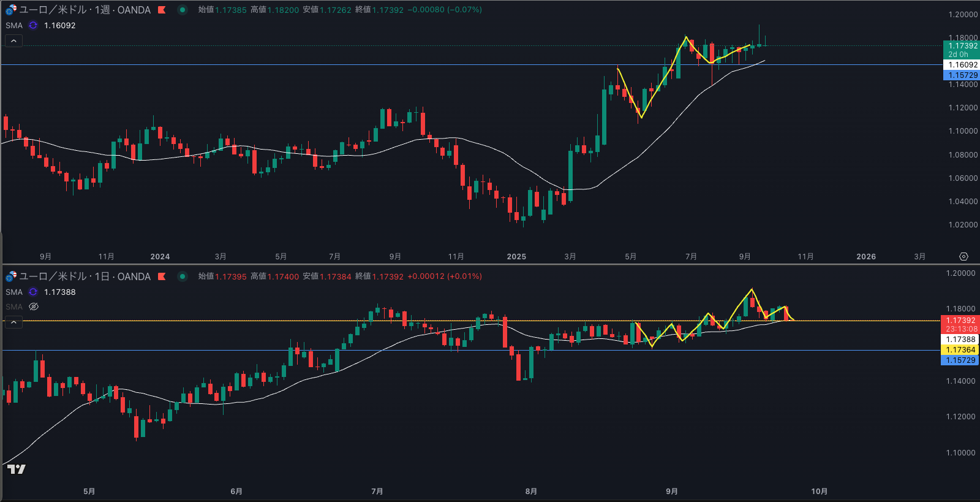Open chart settings hexagon icon on weekly chart
Image resolution: width=980 pixels, height=502 pixels.
tap(963, 257)
